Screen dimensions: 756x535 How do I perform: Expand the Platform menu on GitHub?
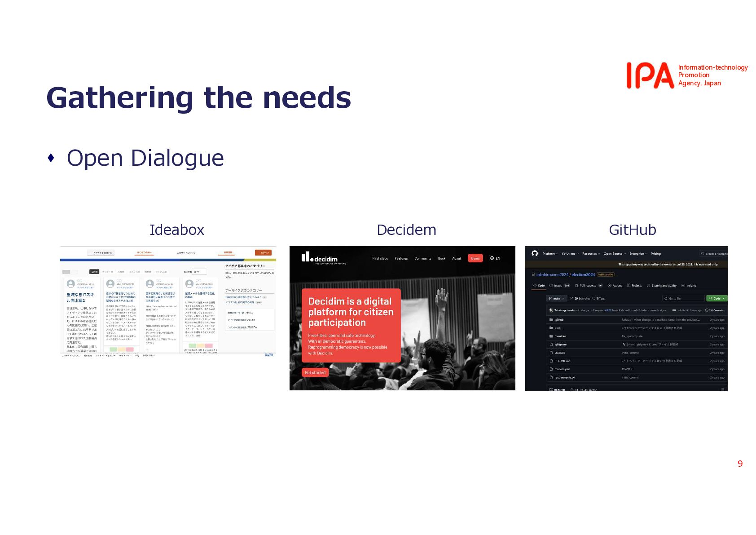pos(550,254)
